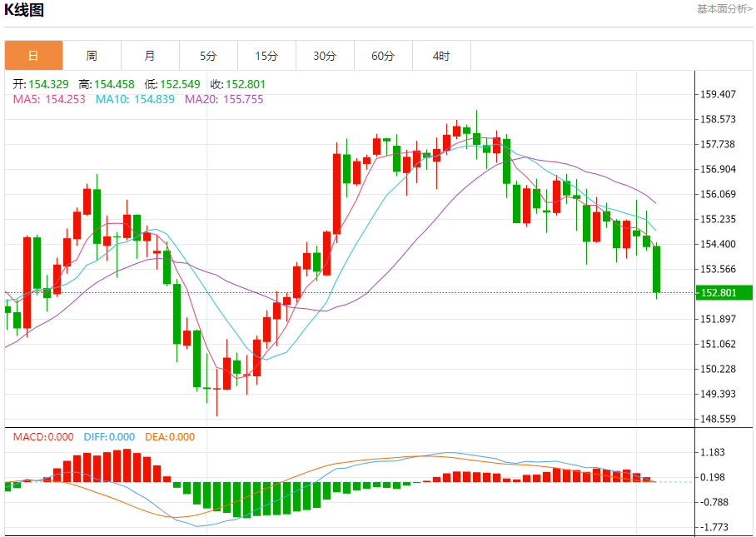Click the 低:152.549 low price value
Image resolution: width=756 pixels, height=537 pixels.
tap(172, 84)
